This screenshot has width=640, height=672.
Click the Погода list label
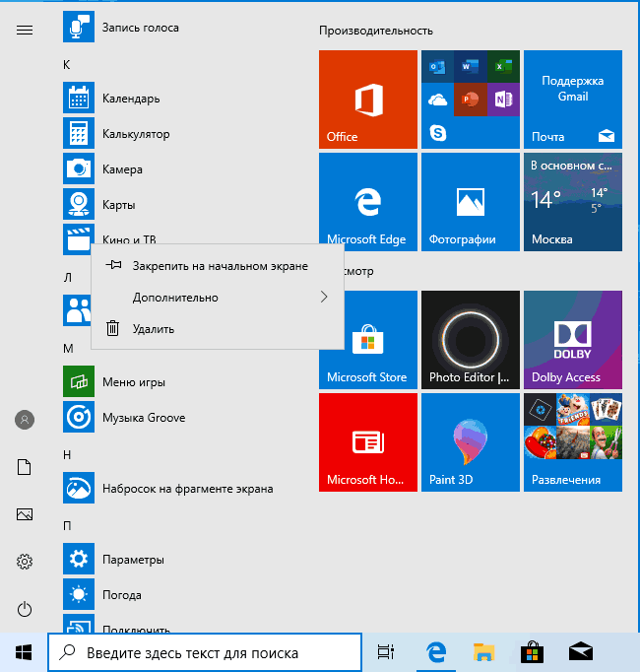[x=122, y=595]
